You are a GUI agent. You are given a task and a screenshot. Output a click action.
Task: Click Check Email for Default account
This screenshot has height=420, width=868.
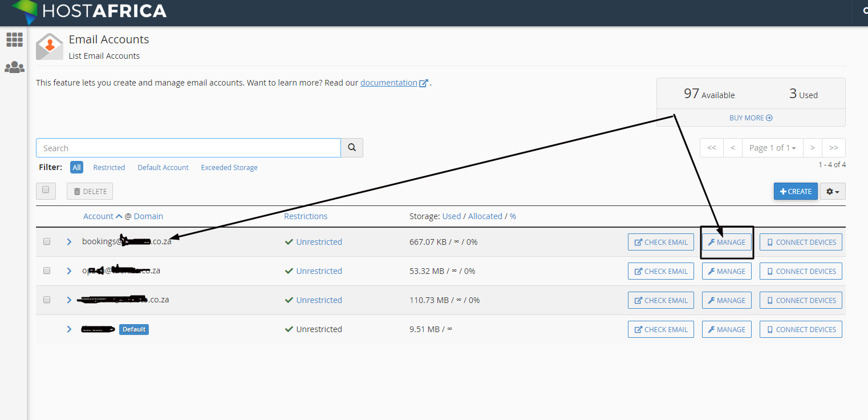tap(661, 329)
